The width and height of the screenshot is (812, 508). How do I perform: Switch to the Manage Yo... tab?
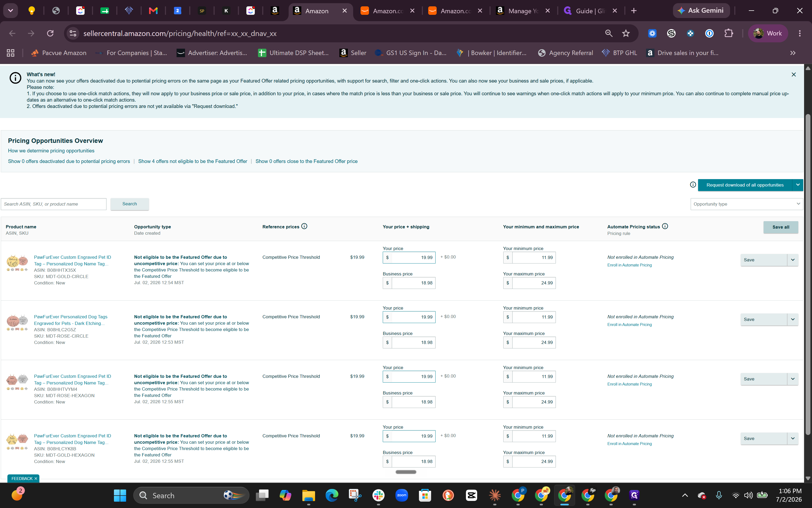[523, 11]
